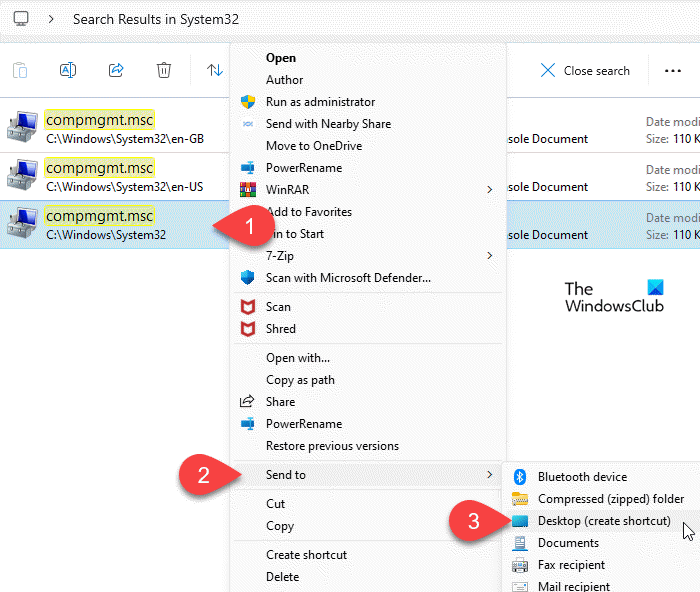This screenshot has width=700, height=592.
Task: Expand the WinRAR submenu arrow
Action: (x=490, y=190)
